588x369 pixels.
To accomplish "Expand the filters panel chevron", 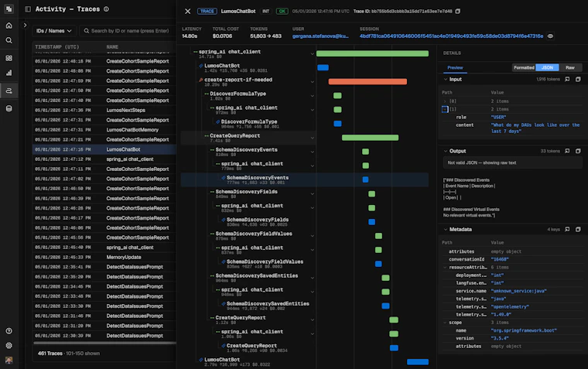I will [25, 25].
